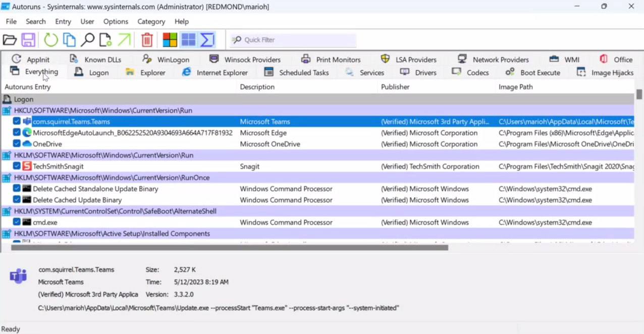Open the File menu
This screenshot has height=334, width=644.
pos(11,21)
